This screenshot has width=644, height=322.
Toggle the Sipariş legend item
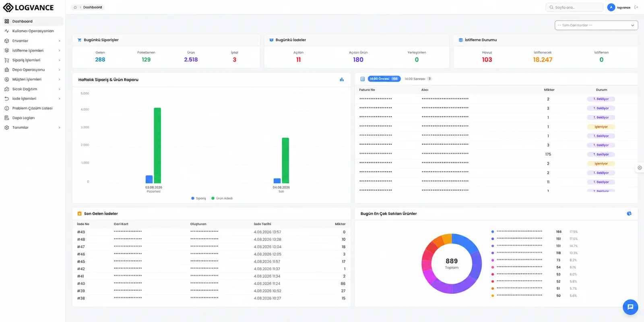[198, 198]
